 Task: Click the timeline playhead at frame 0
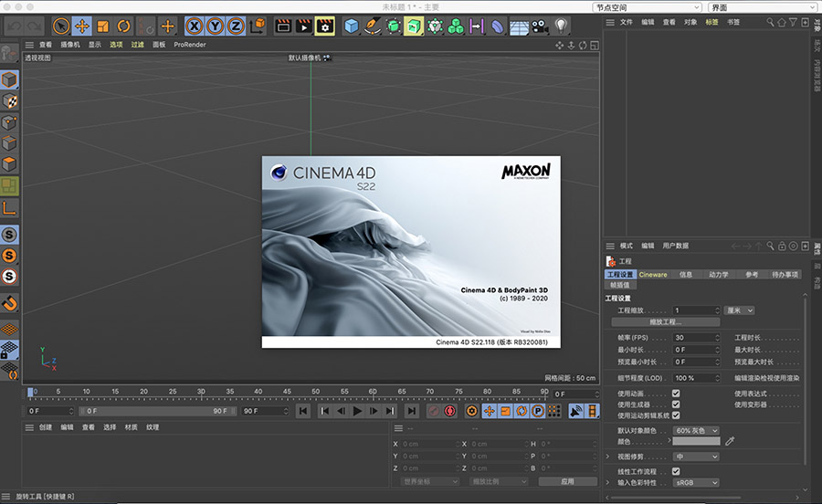[x=30, y=392]
